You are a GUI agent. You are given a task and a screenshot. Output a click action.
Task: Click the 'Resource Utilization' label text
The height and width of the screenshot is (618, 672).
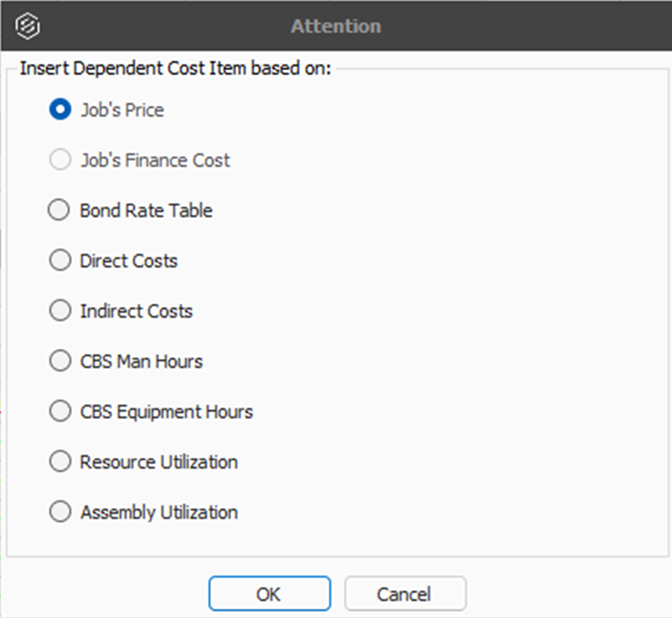[x=159, y=462]
